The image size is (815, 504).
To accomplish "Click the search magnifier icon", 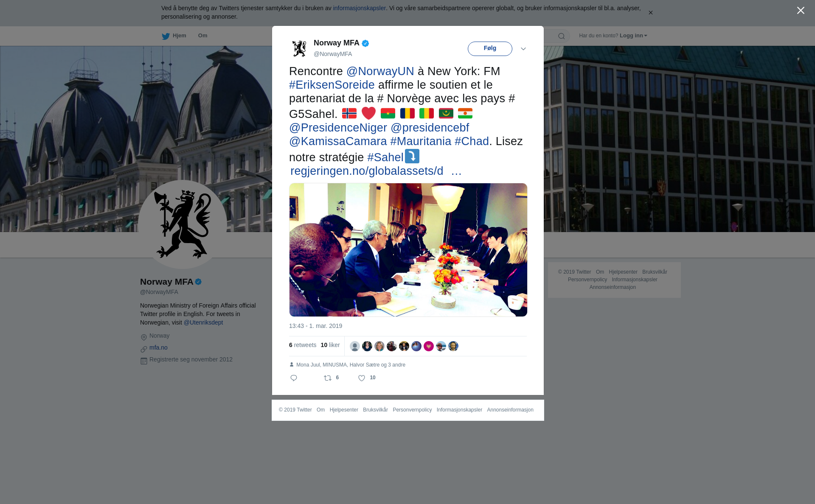I will pyautogui.click(x=562, y=36).
